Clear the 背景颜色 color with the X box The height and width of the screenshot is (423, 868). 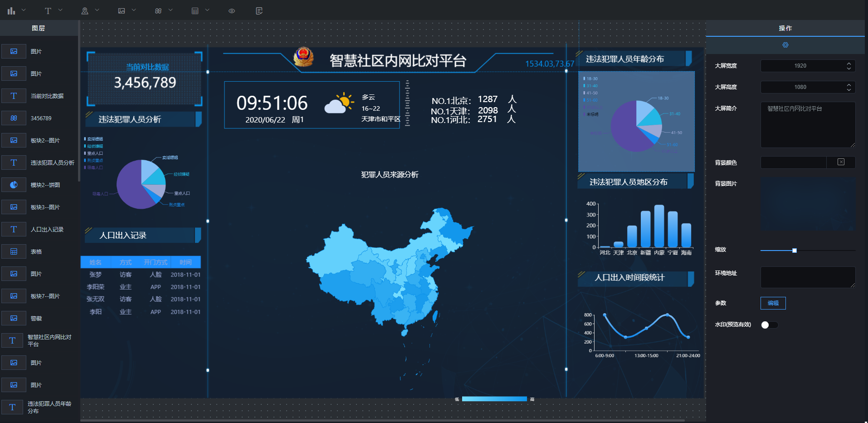point(841,162)
